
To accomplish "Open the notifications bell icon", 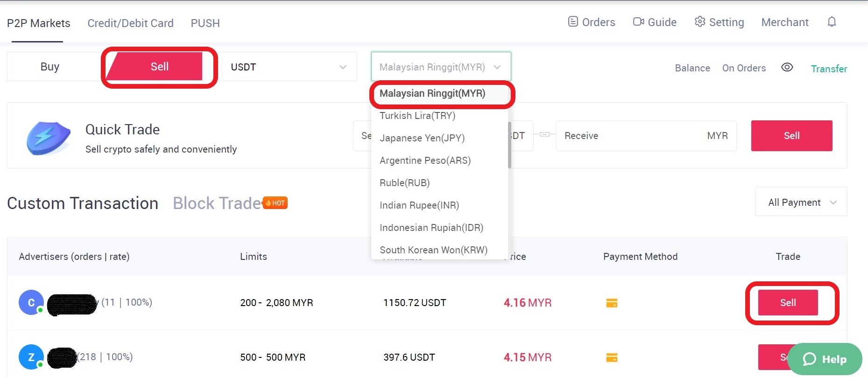I will click(832, 22).
